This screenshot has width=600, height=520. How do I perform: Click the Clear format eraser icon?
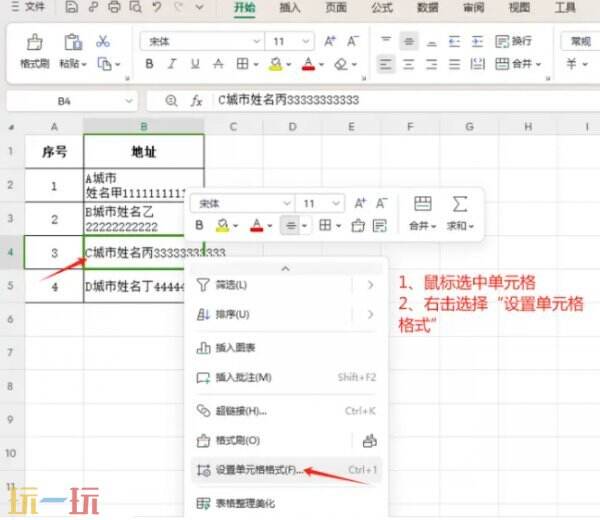(341, 64)
